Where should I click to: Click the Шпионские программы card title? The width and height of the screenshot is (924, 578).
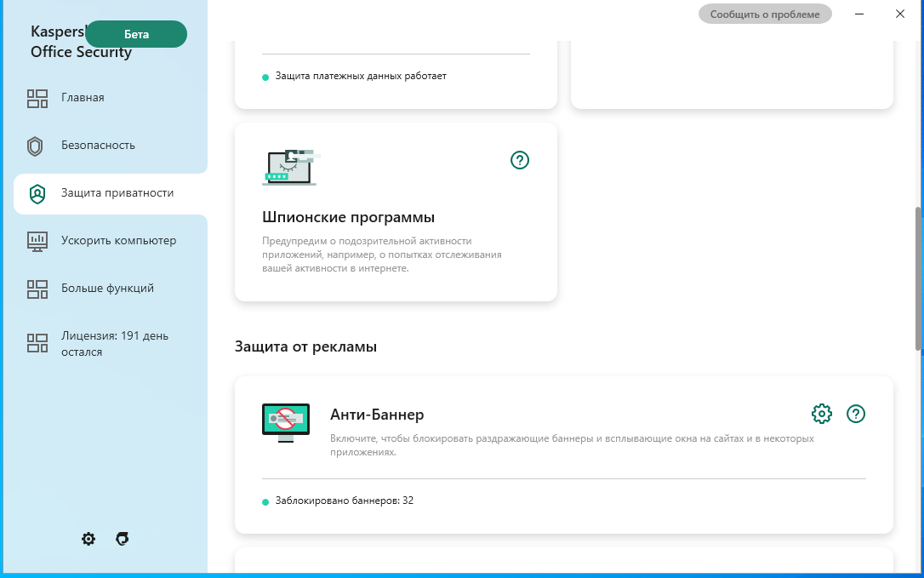click(348, 217)
